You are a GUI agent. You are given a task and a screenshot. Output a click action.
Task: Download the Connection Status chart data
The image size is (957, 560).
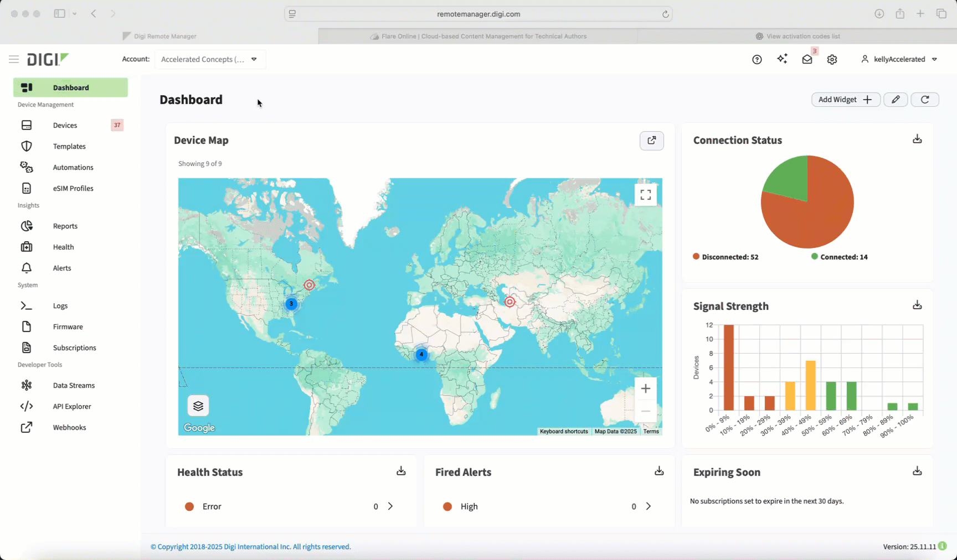(917, 139)
